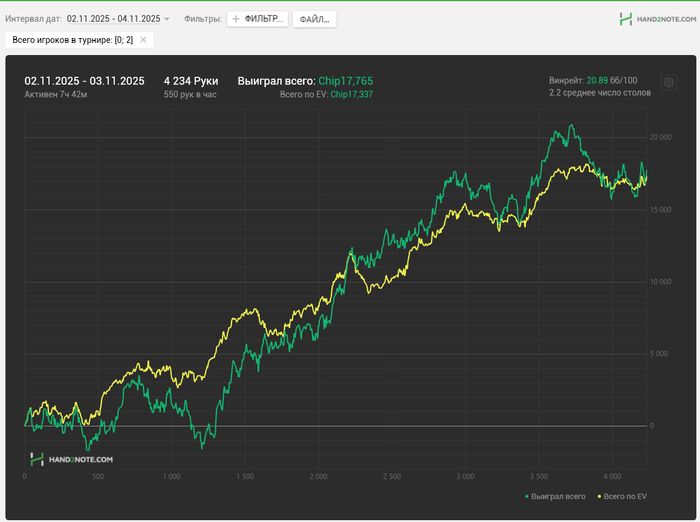Open date range 02.11.2025 - 04.11.2025 picker
The height and width of the screenshot is (522, 700).
point(113,19)
